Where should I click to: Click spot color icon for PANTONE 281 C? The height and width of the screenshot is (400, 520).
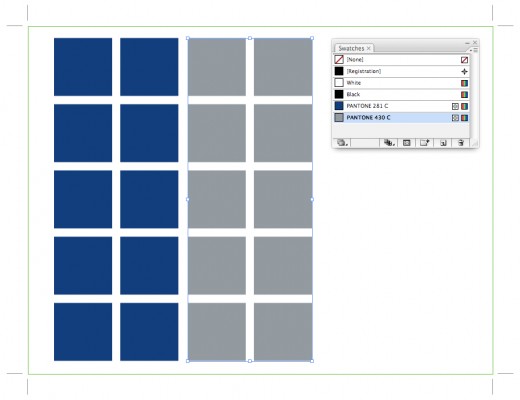(455, 106)
